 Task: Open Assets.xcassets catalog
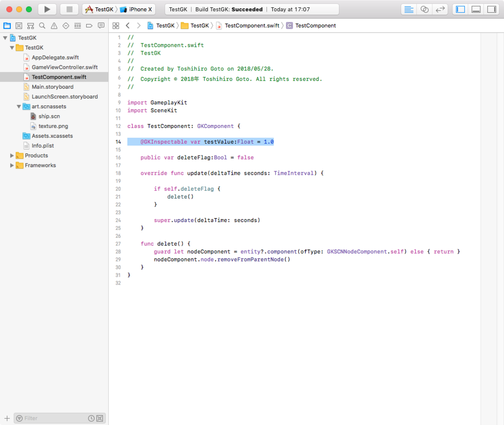[x=54, y=136]
